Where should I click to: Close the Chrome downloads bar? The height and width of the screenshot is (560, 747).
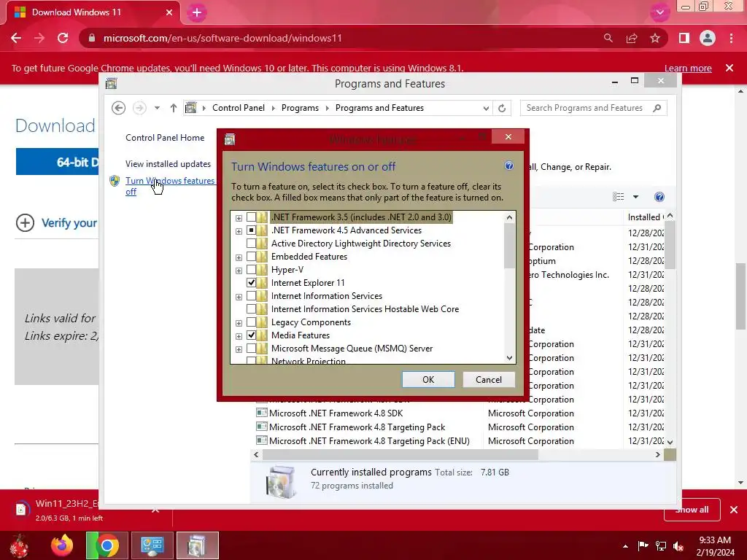(x=734, y=510)
